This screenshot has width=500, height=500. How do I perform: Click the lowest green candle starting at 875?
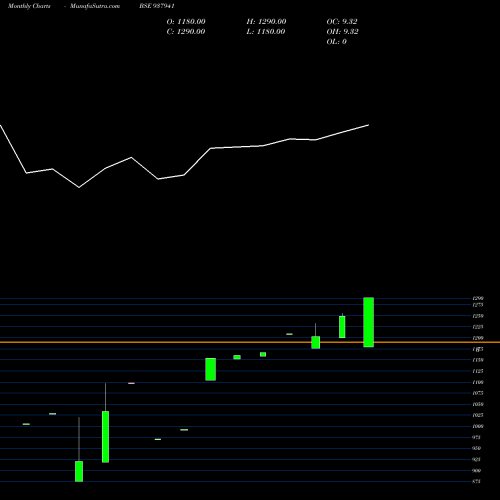(79, 471)
